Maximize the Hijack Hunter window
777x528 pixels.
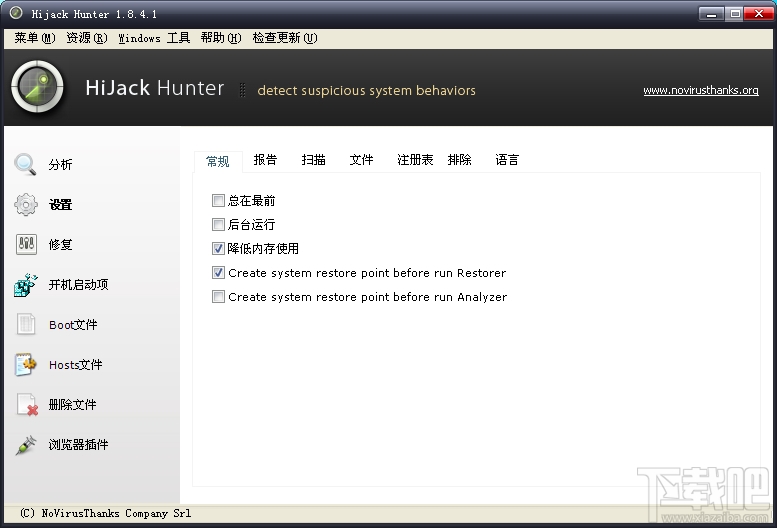735,14
